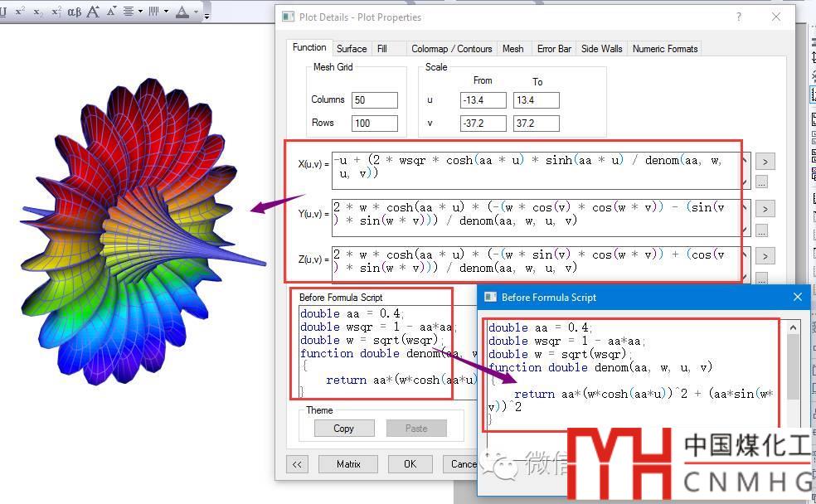Screen dimensions: 816x504
Task: Click the underline U icon
Action: click(3, 12)
